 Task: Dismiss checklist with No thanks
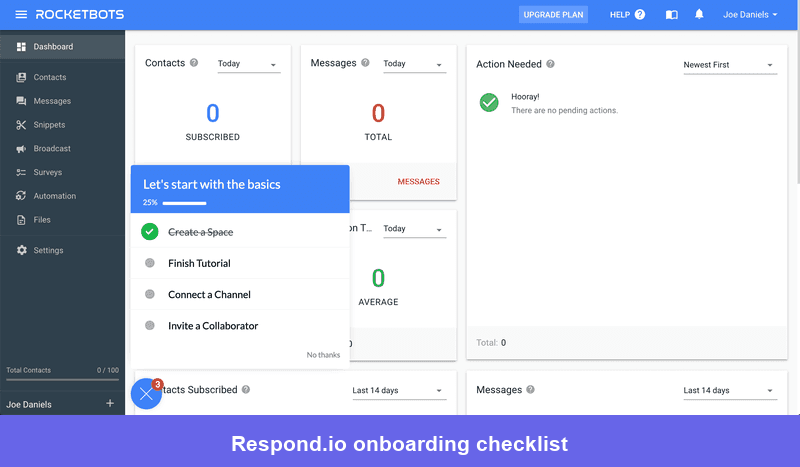pos(323,355)
